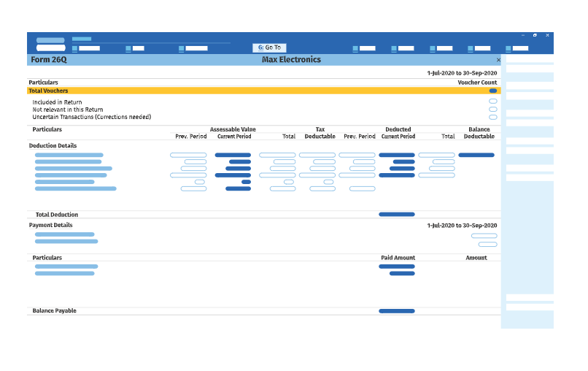Click the Max Electronics company name

[x=291, y=60]
